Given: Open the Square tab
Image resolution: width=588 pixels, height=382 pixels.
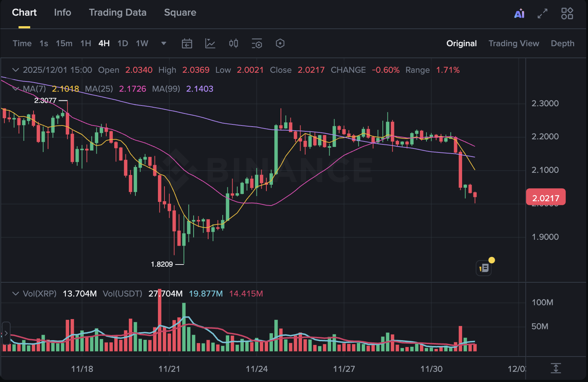Looking at the screenshot, I should [180, 13].
